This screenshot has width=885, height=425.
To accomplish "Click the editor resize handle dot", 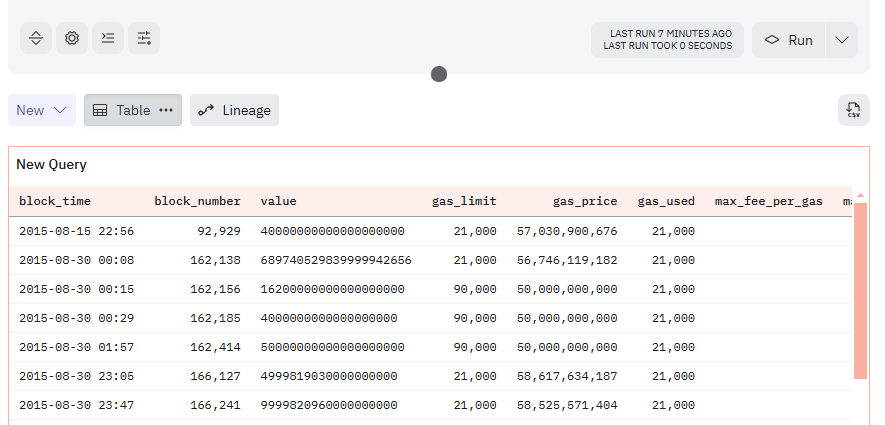I will pyautogui.click(x=439, y=74).
